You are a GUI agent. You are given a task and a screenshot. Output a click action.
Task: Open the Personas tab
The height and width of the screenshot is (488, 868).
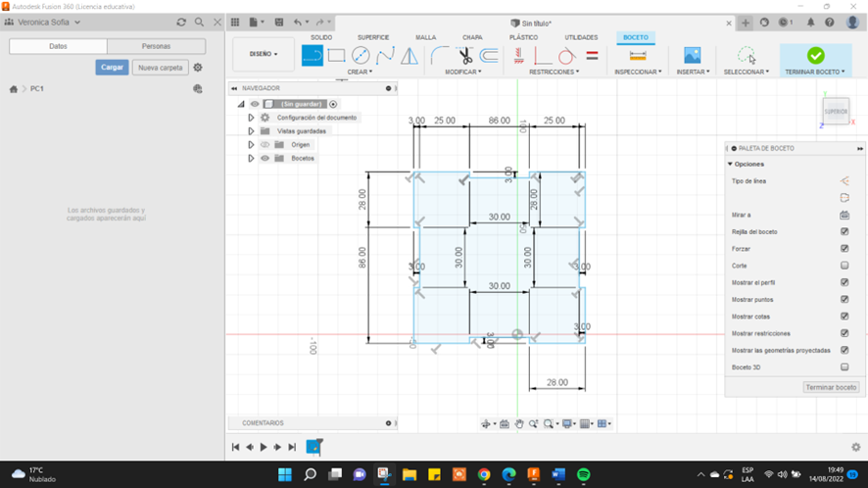tap(156, 46)
